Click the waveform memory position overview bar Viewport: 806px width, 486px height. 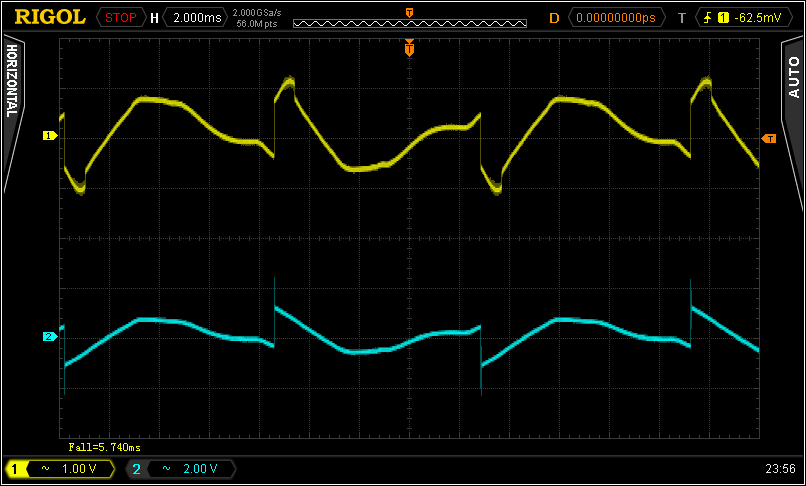[410, 23]
